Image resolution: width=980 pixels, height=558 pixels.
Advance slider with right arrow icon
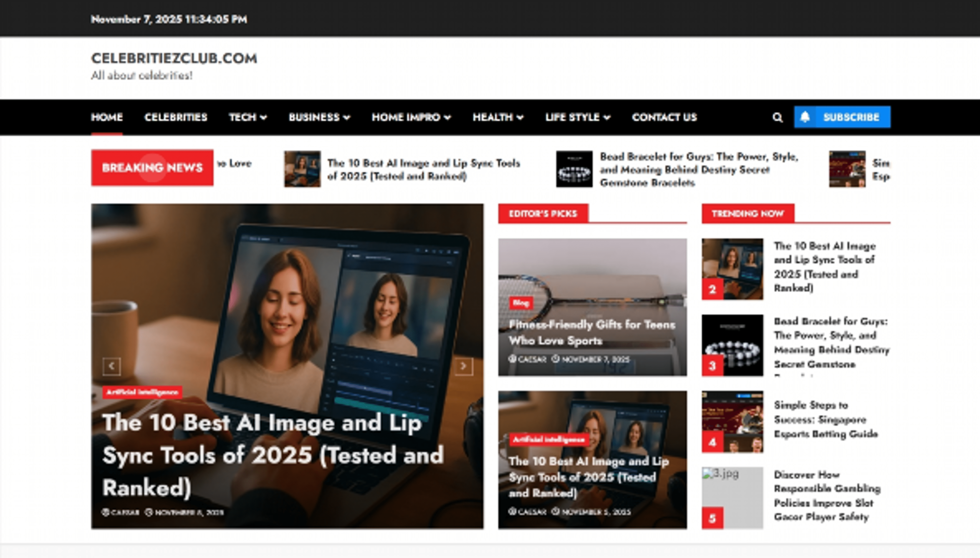click(463, 366)
